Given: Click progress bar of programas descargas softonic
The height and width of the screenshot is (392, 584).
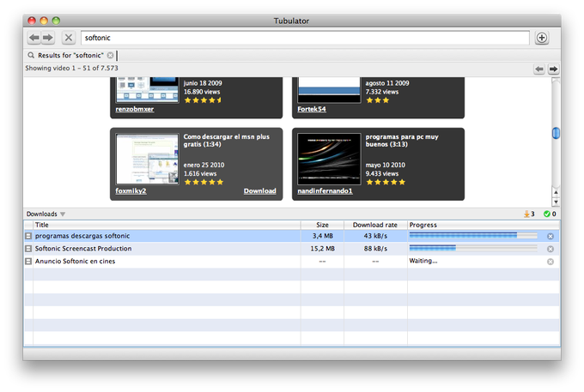Looking at the screenshot, I should coord(473,235).
